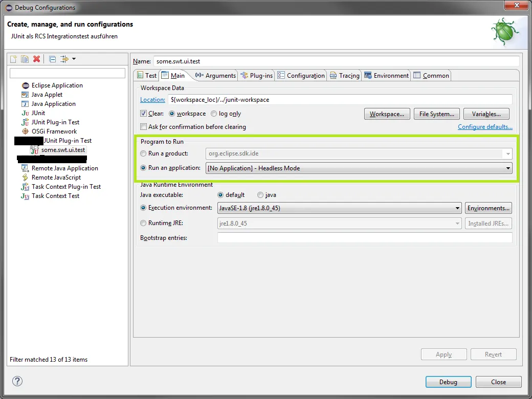Image resolution: width=532 pixels, height=399 pixels.
Task: Click the workspace Location text field
Action: click(340, 100)
